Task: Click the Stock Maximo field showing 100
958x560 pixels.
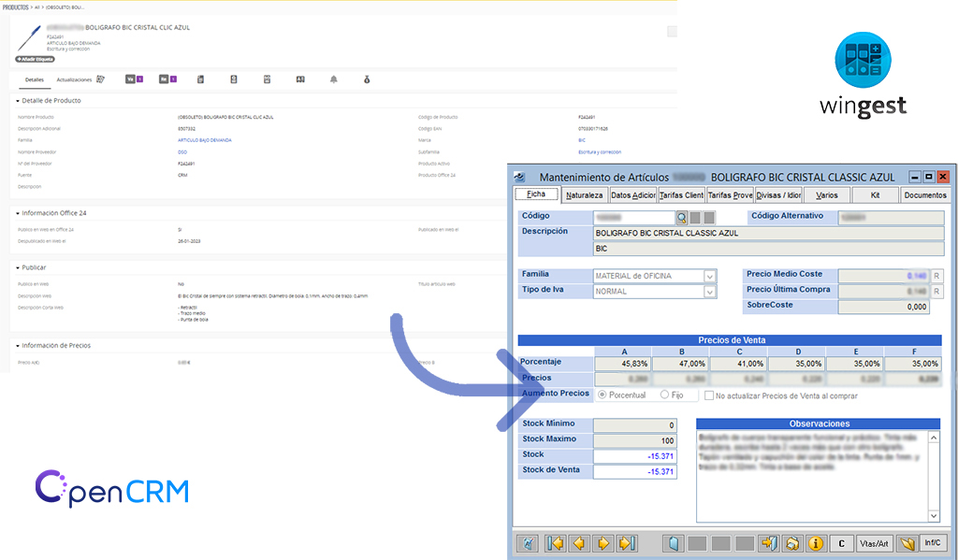Action: (x=635, y=440)
